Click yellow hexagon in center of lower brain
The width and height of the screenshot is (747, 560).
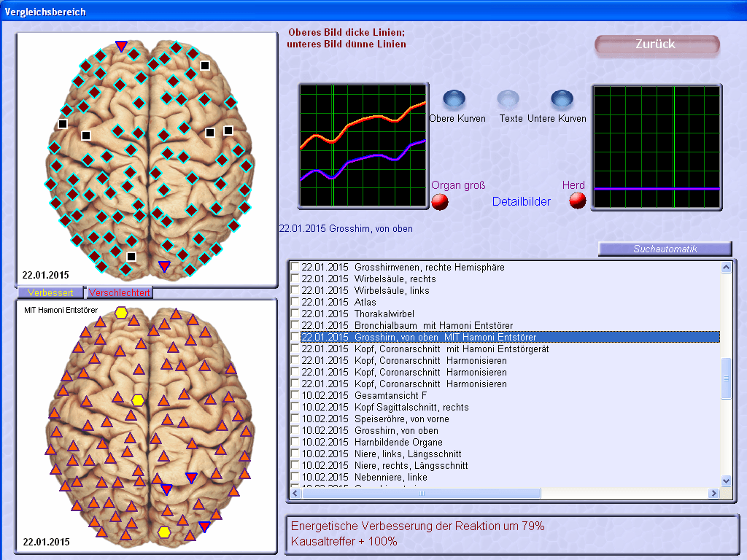click(138, 400)
